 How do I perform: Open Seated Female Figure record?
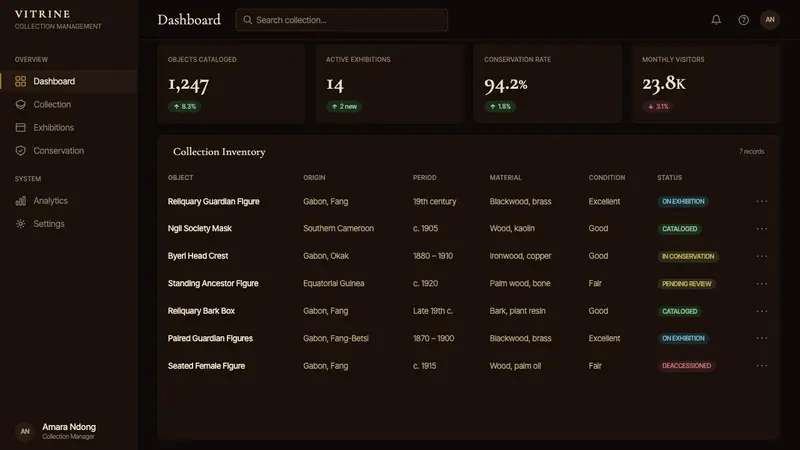pos(207,366)
